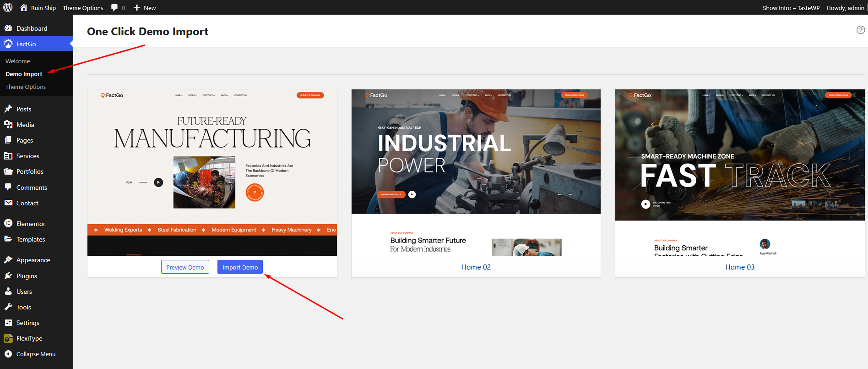This screenshot has height=369, width=868.
Task: Select the Fast Track demo thumbnail
Action: (x=740, y=172)
